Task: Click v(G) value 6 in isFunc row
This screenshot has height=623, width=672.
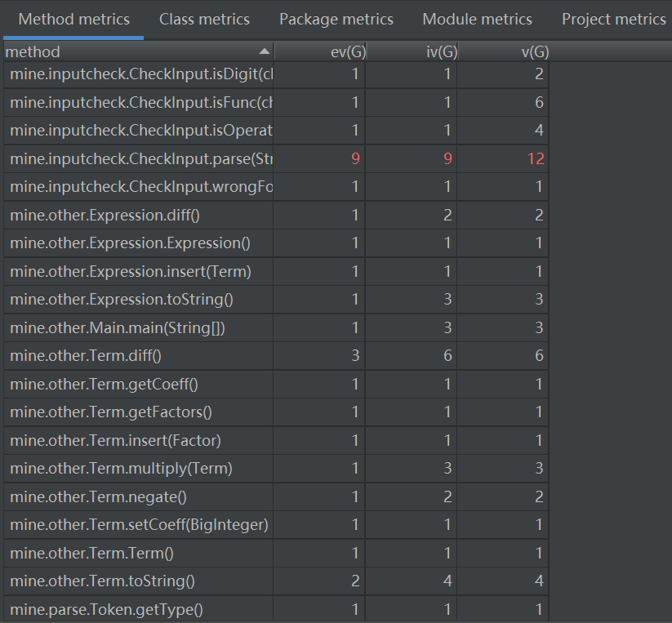Action: tap(539, 102)
